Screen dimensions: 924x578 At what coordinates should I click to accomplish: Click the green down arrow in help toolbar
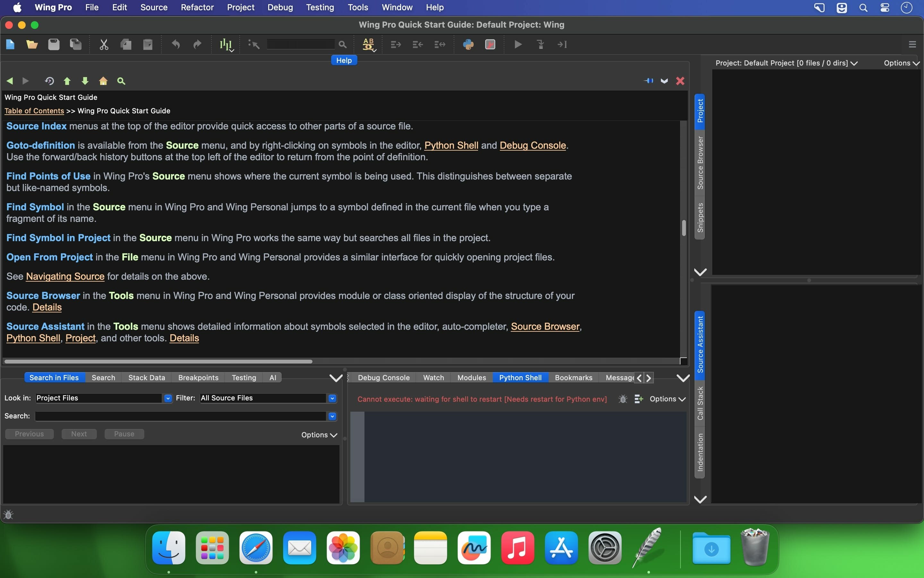pos(85,81)
